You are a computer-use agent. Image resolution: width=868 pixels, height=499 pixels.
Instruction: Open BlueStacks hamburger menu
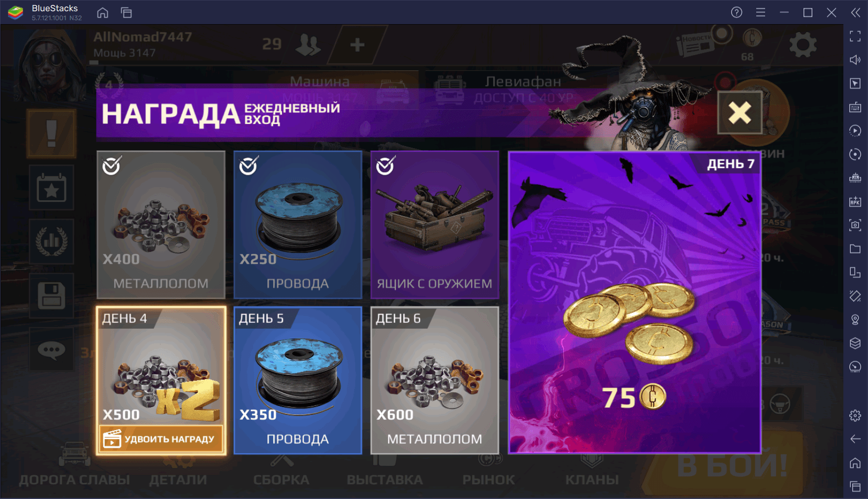(x=761, y=12)
